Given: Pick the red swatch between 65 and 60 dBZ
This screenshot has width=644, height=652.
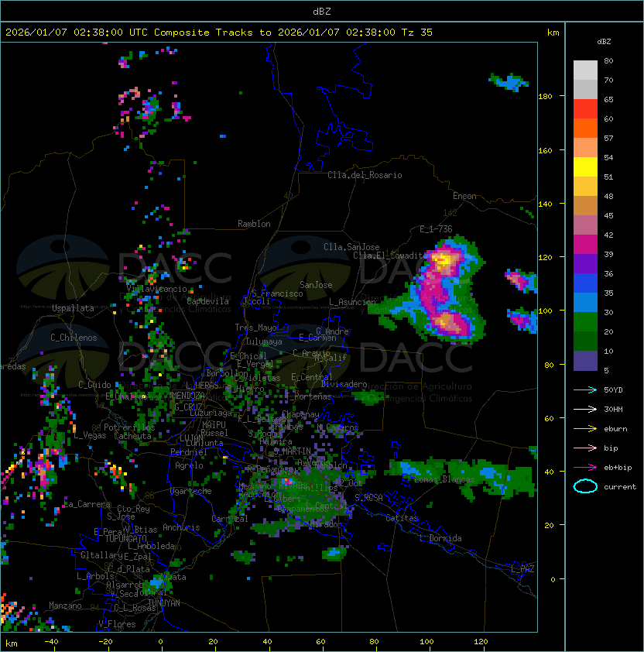Looking at the screenshot, I should click(x=585, y=109).
